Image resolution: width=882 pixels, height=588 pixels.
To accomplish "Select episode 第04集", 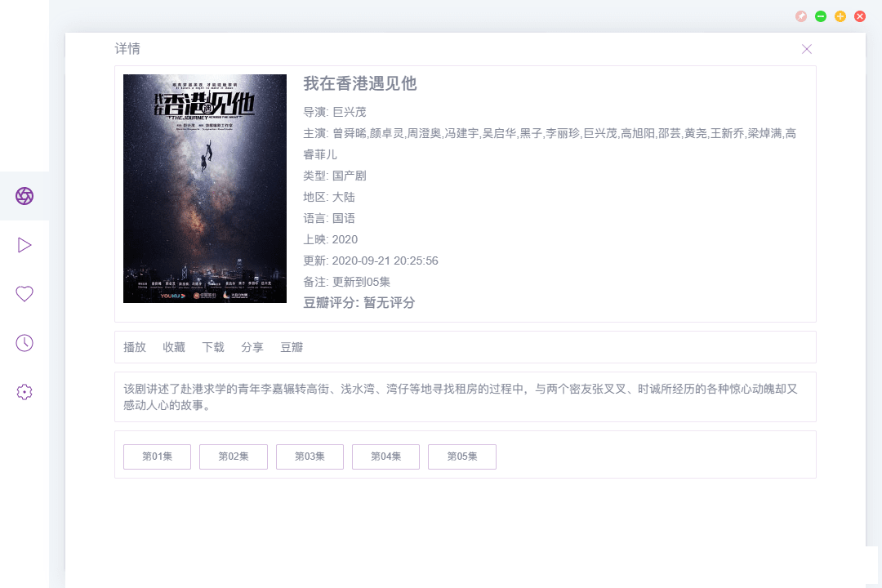I will 385,457.
